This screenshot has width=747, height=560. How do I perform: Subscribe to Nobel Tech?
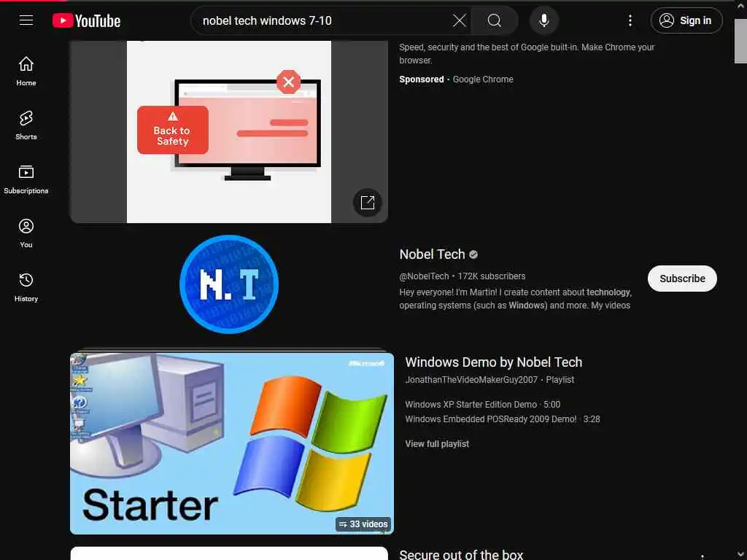(682, 279)
